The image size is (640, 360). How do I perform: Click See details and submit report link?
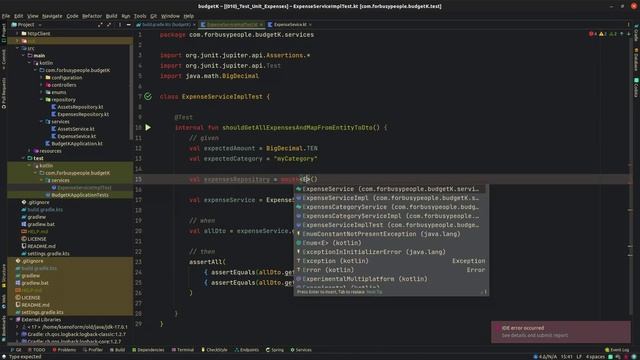(535, 336)
